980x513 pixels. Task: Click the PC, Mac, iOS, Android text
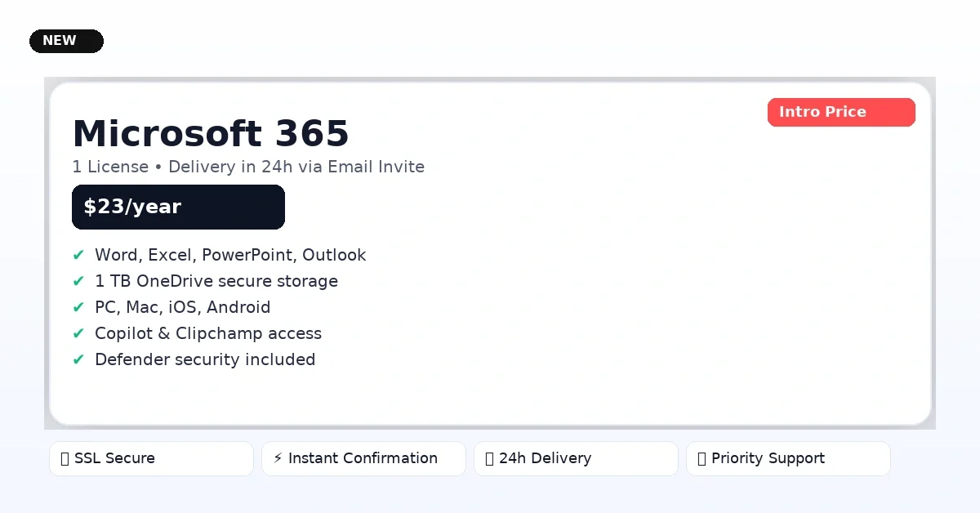(x=182, y=308)
